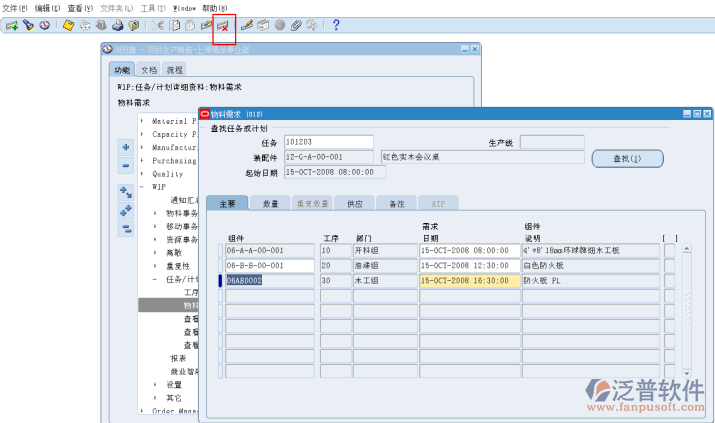Collapse the WIP tree node
The image size is (715, 423).
143,186
